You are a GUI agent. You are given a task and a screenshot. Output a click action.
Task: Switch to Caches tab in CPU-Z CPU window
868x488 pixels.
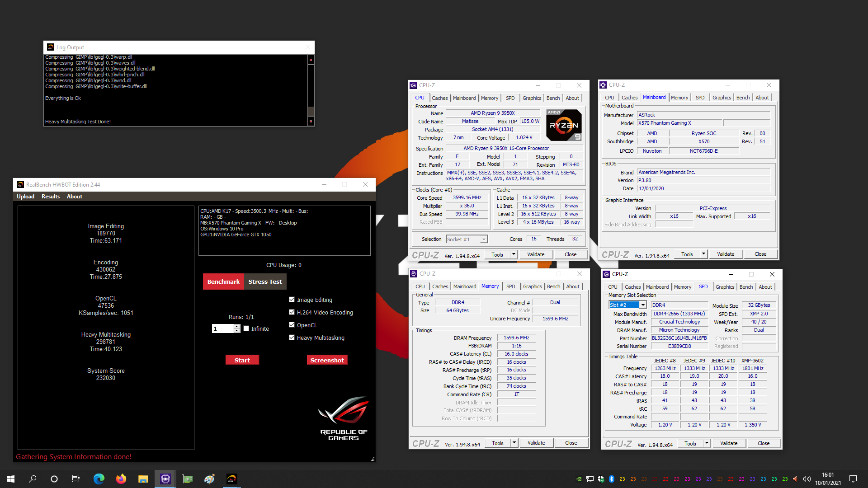click(x=439, y=98)
